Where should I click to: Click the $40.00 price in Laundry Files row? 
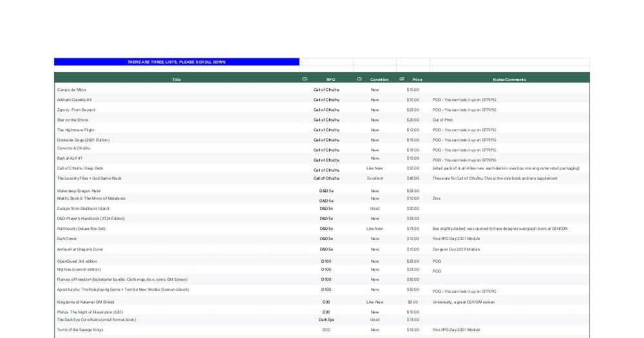click(x=413, y=178)
